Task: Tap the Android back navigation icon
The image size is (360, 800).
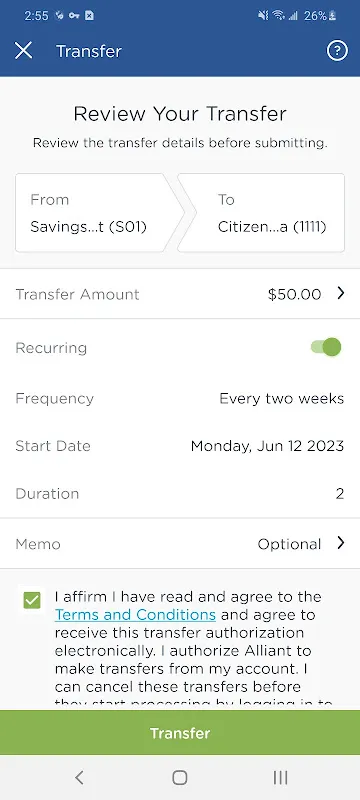Action: pyautogui.click(x=79, y=778)
